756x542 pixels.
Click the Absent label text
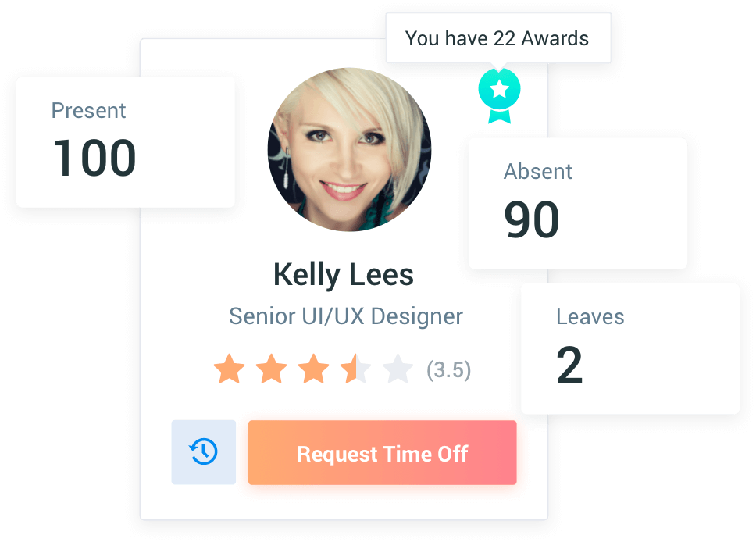537,172
